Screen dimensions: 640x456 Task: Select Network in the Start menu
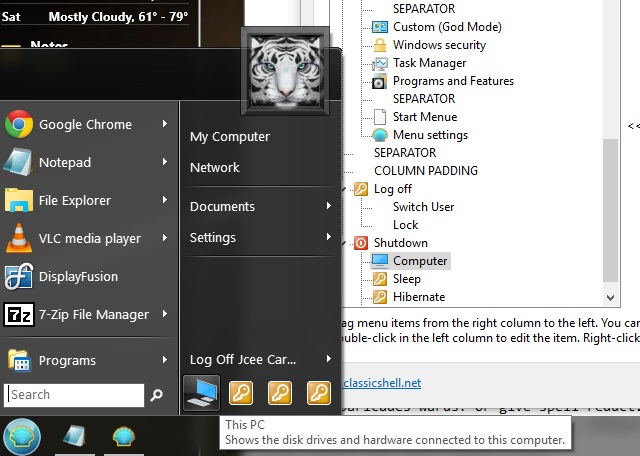(215, 168)
